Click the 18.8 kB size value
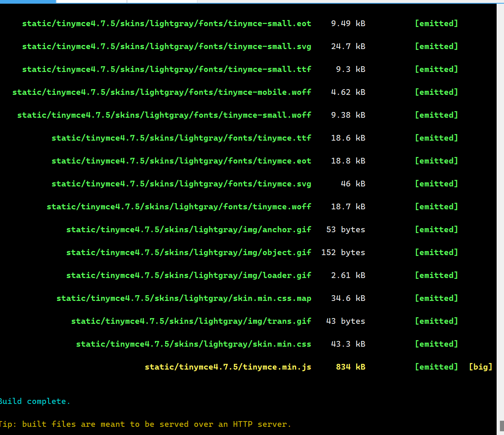Screen dimensions: 504x435 point(348,161)
